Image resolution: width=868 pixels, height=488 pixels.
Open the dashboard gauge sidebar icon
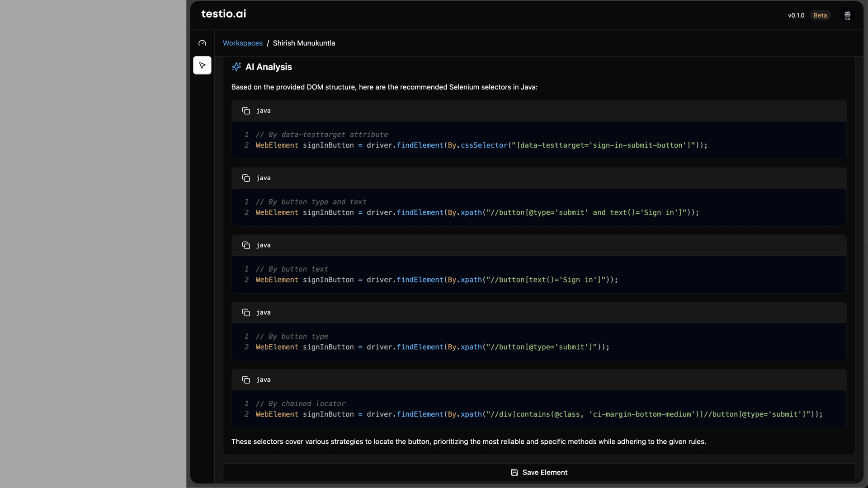coord(202,43)
